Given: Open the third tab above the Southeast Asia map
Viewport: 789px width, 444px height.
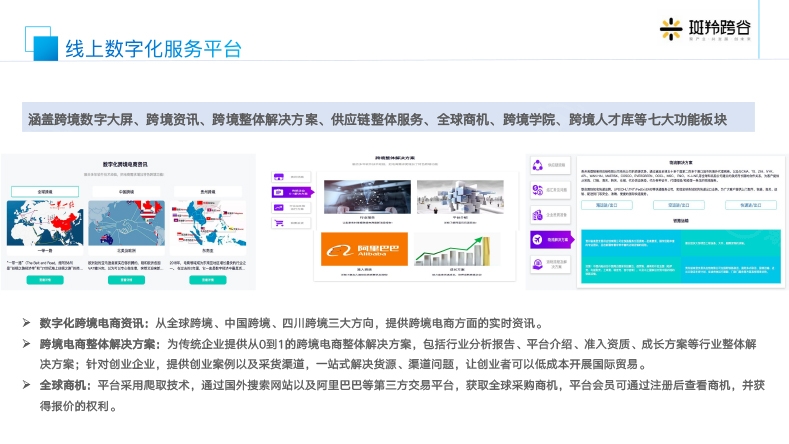Looking at the screenshot, I should tap(208, 192).
